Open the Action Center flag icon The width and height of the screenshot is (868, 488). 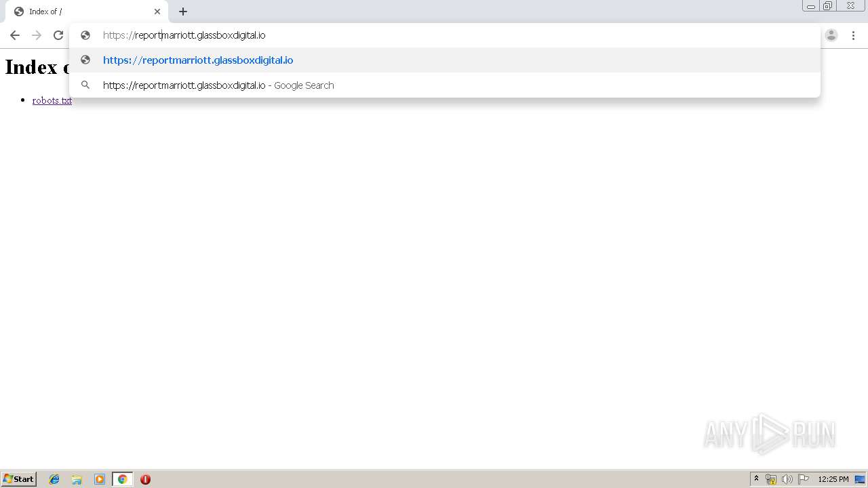804,479
